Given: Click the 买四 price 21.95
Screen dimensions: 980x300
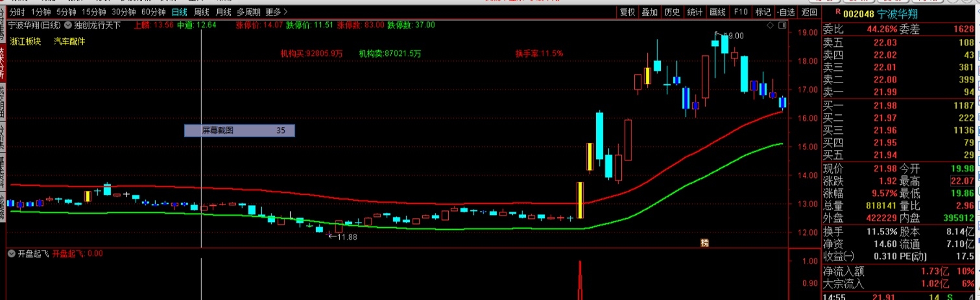Looking at the screenshot, I should pyautogui.click(x=885, y=142).
